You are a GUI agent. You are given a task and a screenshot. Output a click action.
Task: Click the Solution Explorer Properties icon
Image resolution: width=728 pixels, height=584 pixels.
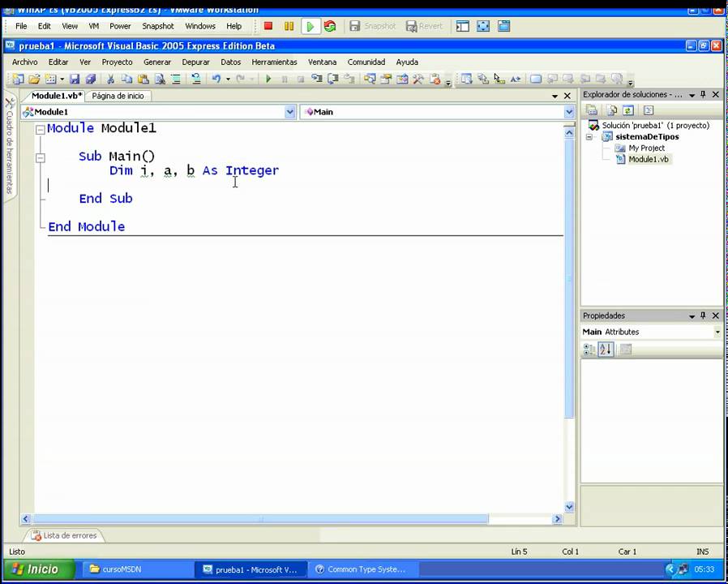pos(592,110)
